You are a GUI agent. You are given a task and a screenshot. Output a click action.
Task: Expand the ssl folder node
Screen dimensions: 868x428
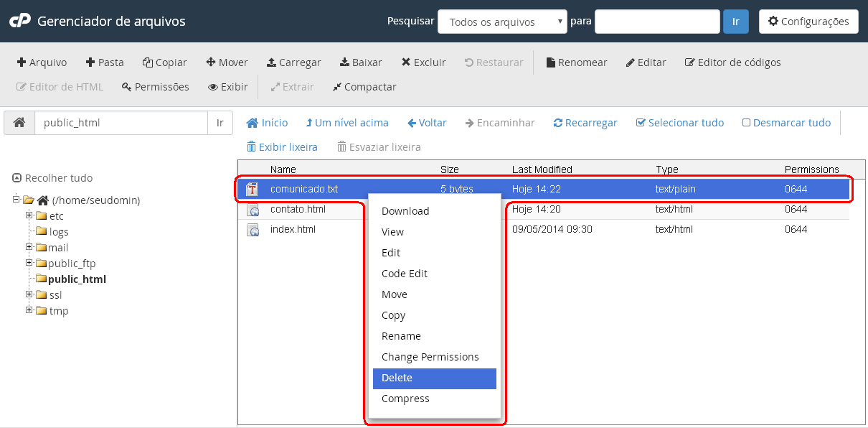click(29, 294)
